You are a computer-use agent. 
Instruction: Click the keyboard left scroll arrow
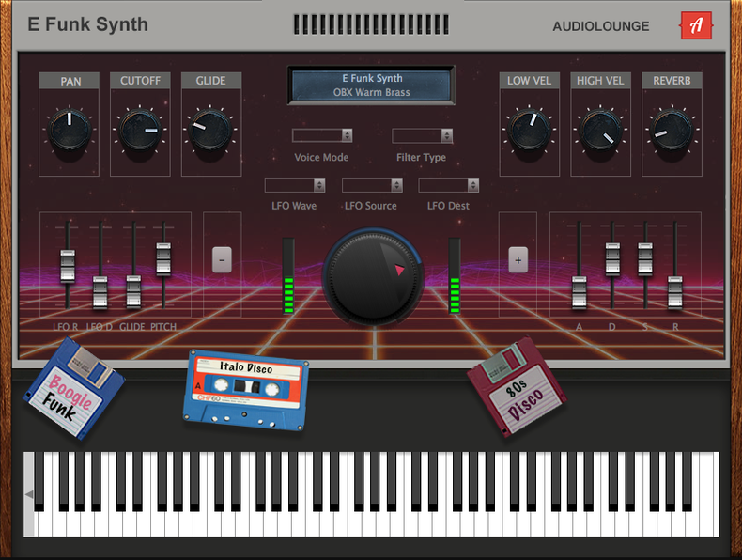coord(29,494)
